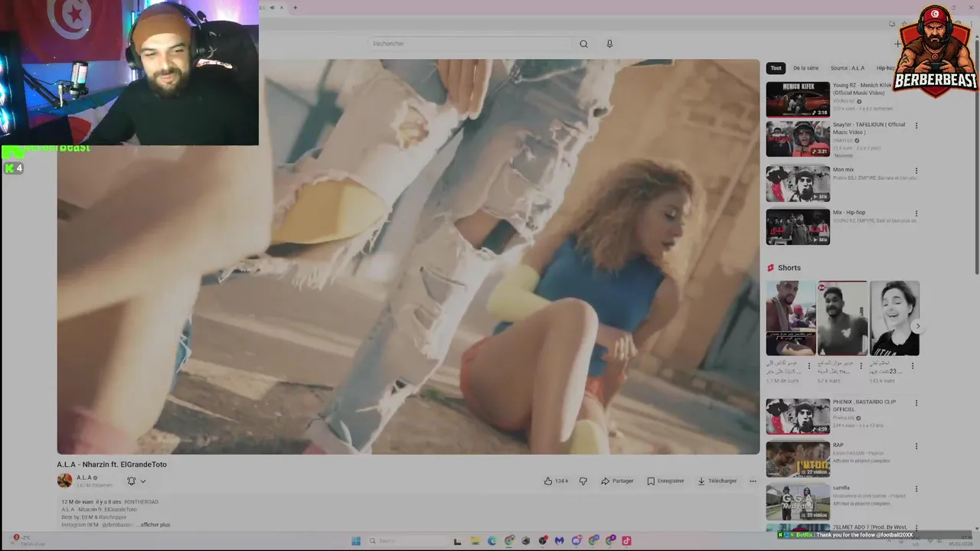Show next Shorts with arrow chevron
This screenshot has height=551, width=980.
point(918,326)
